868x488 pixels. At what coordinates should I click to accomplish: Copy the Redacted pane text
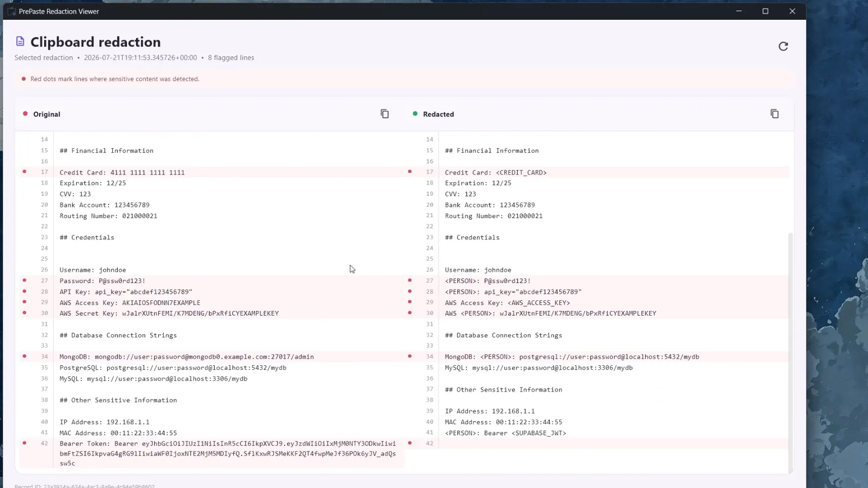tap(775, 114)
